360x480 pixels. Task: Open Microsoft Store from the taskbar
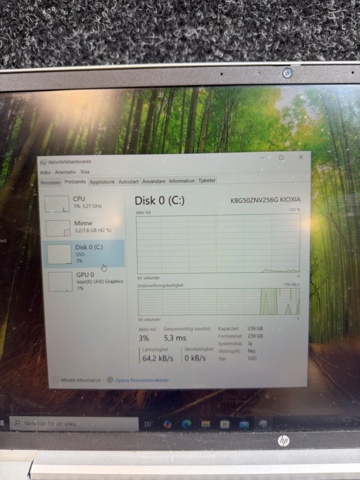point(225,424)
